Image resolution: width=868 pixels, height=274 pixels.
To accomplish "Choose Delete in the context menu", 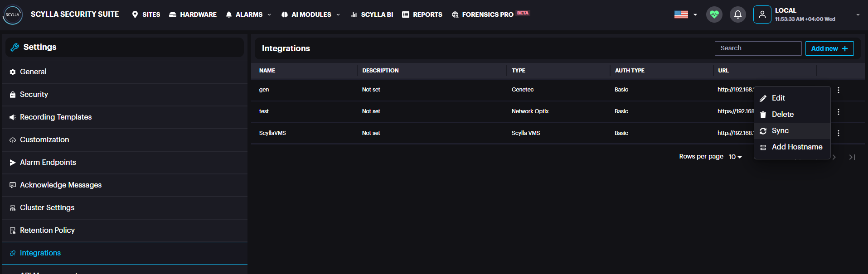I will click(x=782, y=115).
